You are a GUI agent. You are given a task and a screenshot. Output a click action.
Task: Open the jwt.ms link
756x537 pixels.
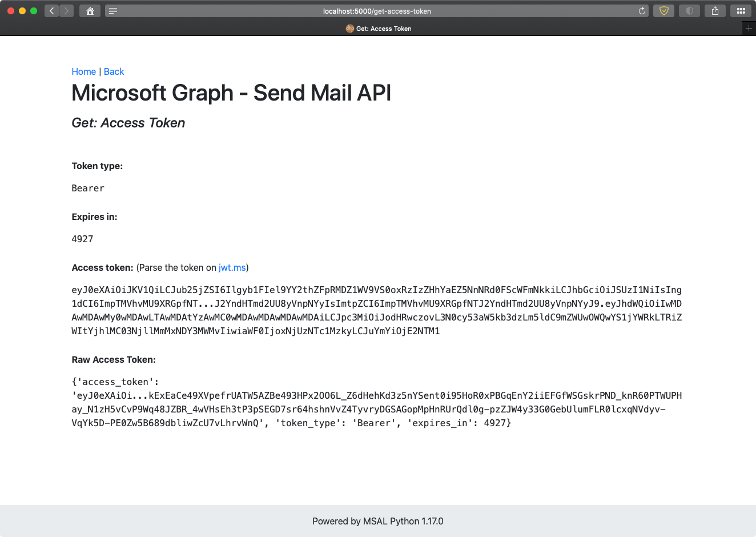click(x=232, y=267)
